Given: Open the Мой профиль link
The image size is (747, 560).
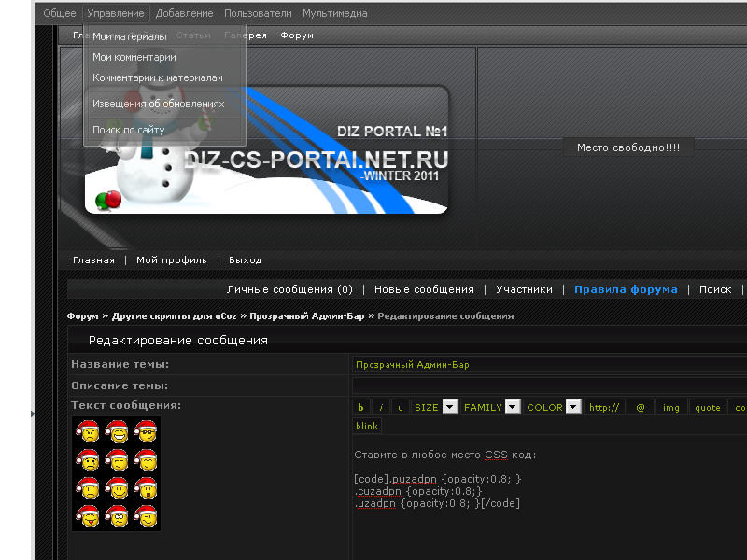Looking at the screenshot, I should tap(172, 260).
